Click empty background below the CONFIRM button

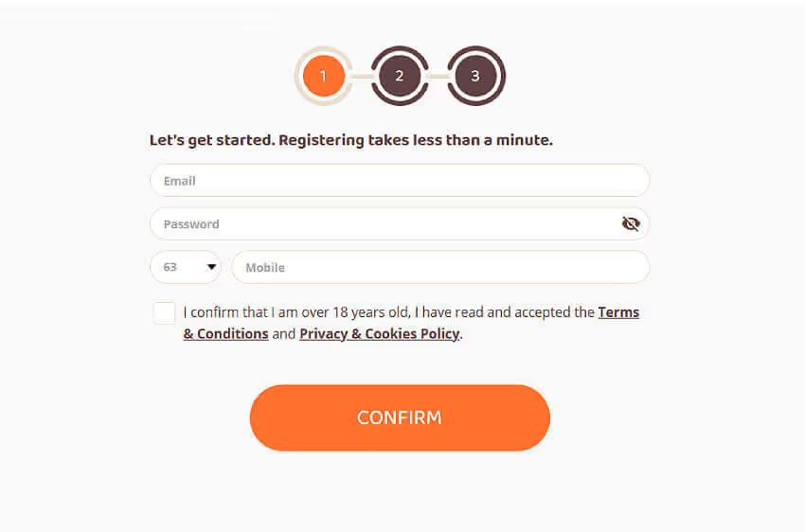(x=399, y=492)
